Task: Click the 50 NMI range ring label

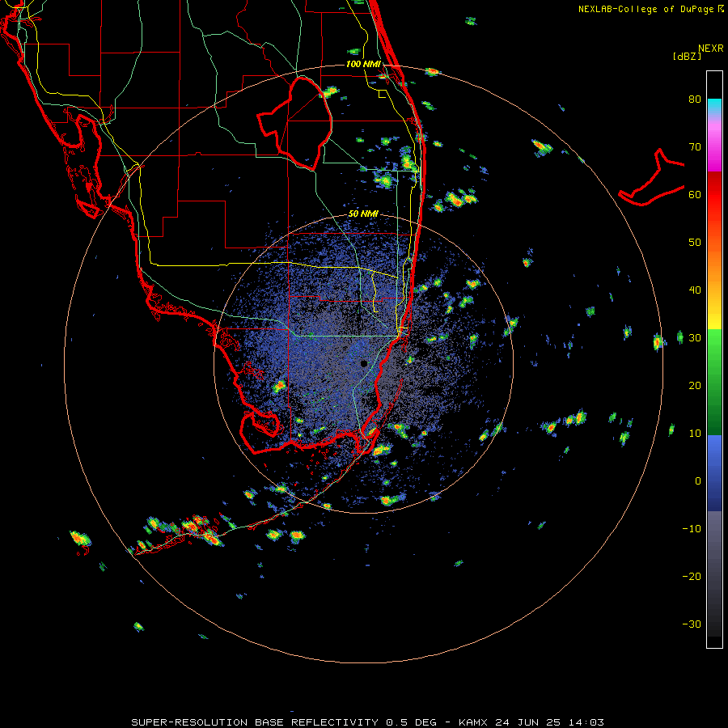Action: [363, 214]
